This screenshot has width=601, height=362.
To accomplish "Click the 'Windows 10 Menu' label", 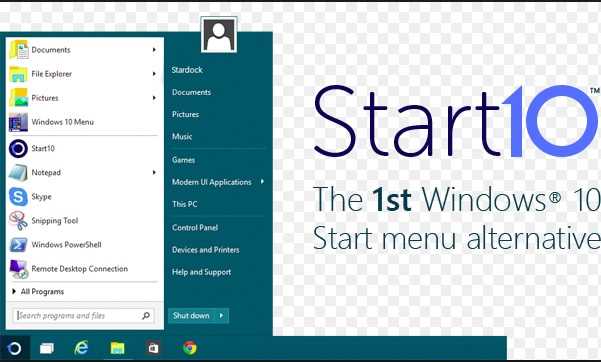I will [62, 122].
